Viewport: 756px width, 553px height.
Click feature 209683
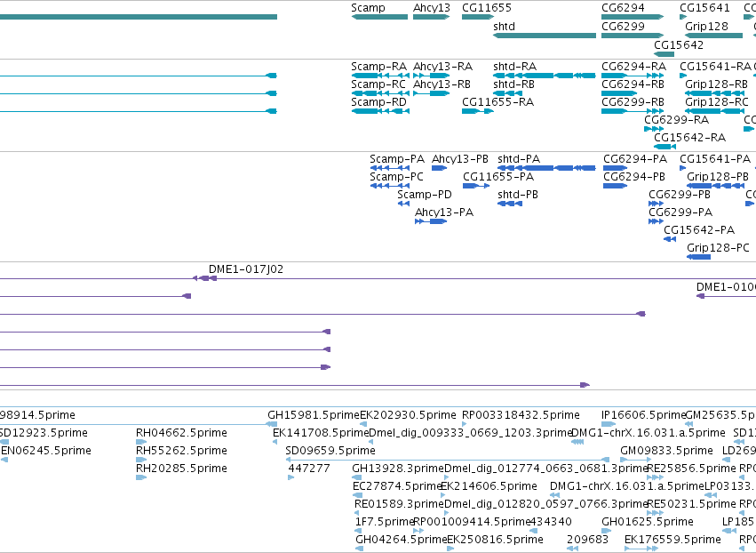(x=572, y=549)
